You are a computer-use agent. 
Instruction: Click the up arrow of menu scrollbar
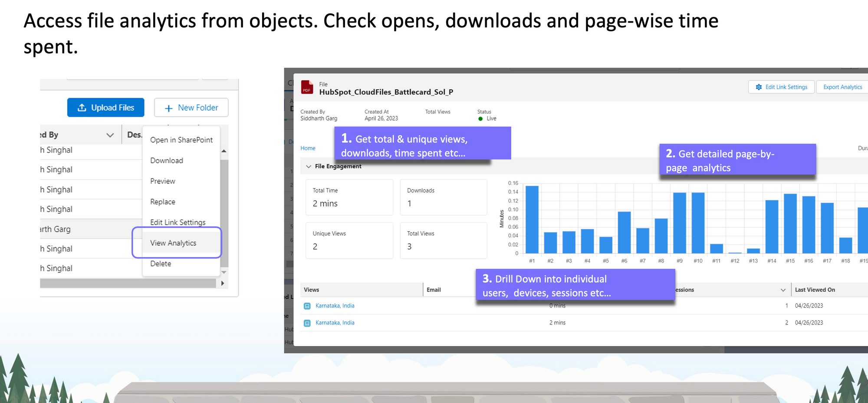click(x=224, y=151)
